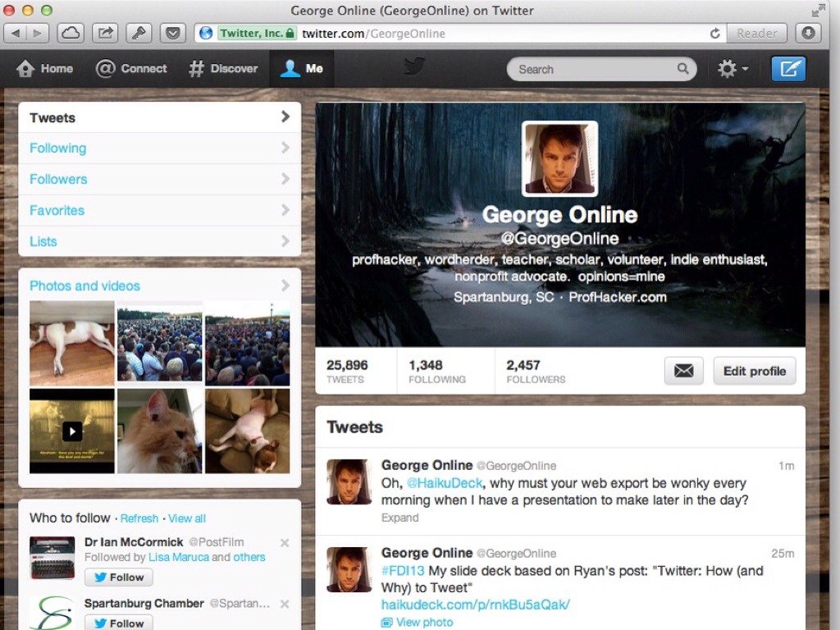
Task: Select Followers in the sidebar list
Action: 58,179
